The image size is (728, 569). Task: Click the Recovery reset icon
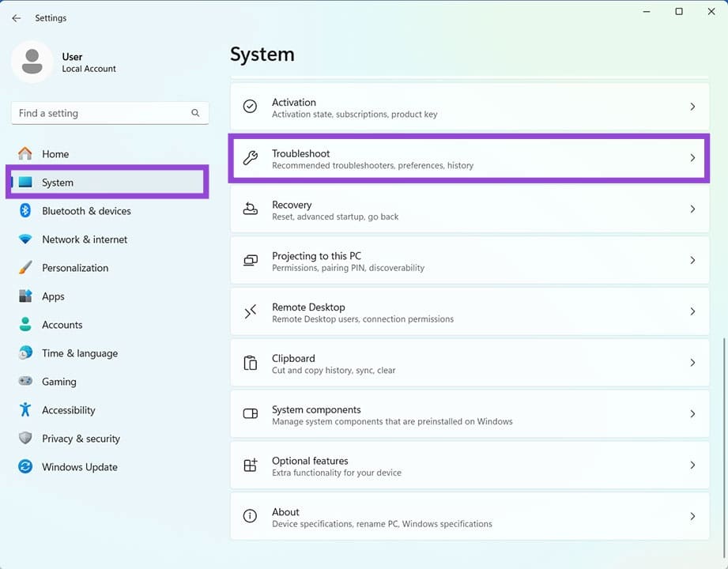(x=251, y=209)
